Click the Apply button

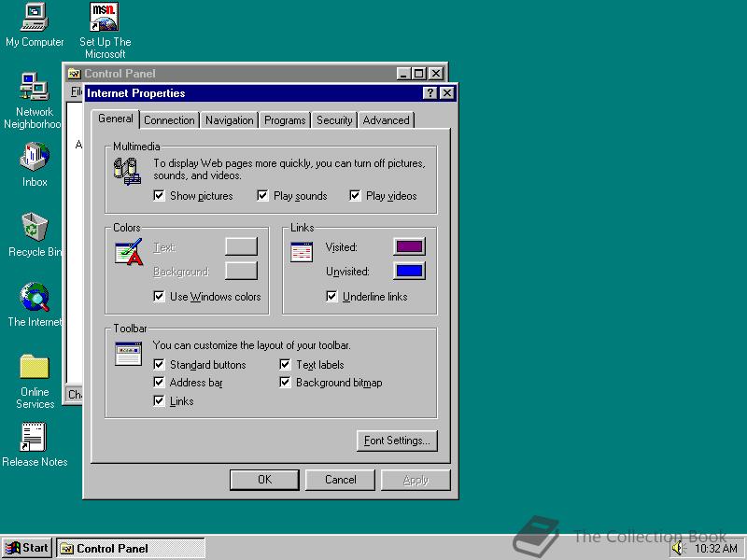pyautogui.click(x=416, y=480)
